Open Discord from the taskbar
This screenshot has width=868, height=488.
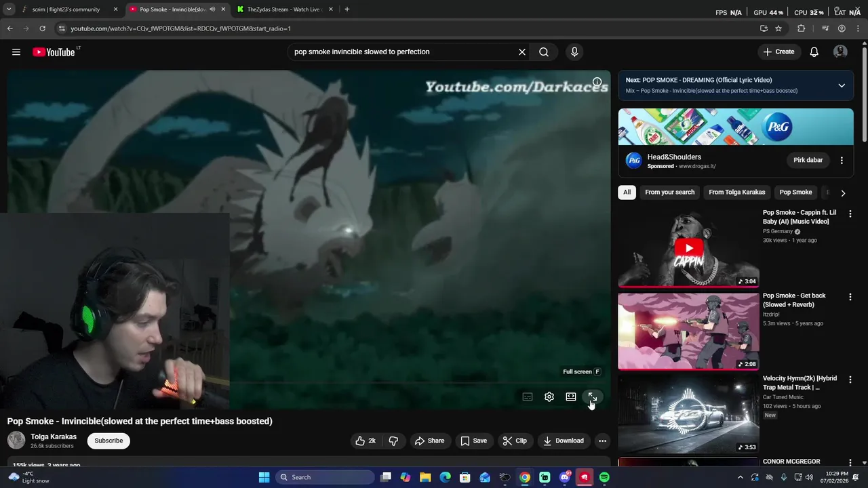point(564,477)
